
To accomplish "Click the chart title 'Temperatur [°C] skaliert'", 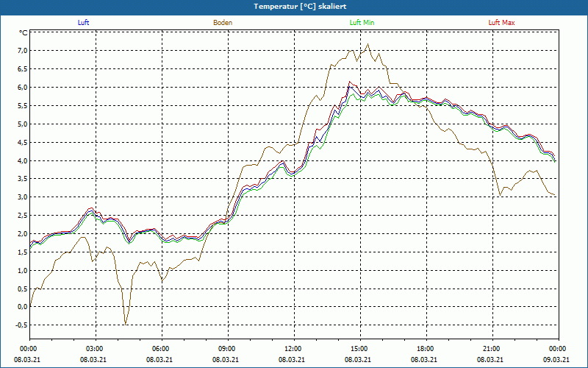I will coord(300,7).
